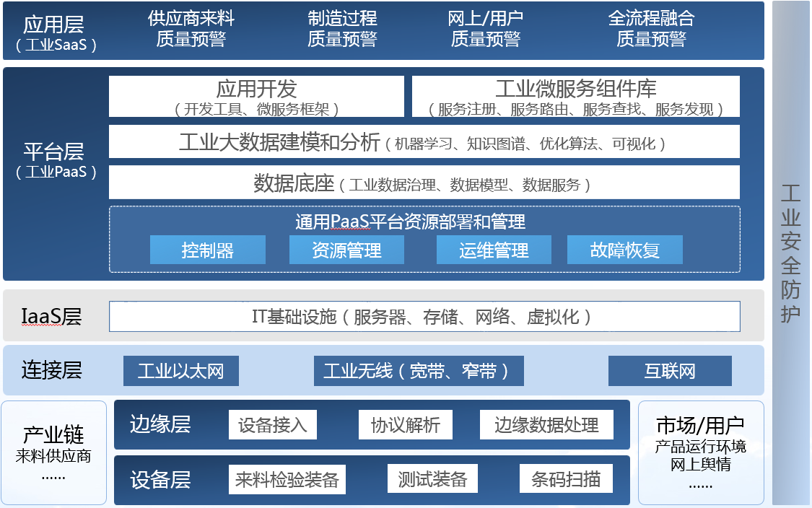Click the IT基础设施 bar
Screen dimensions: 812x508
424,316
